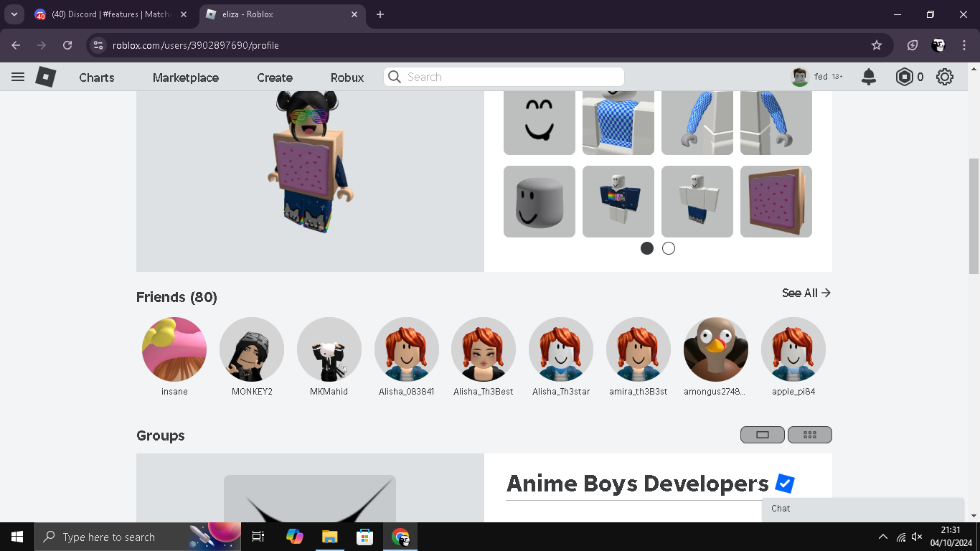This screenshot has height=551, width=980.
Task: Open the network icon in system tray
Action: tap(901, 537)
